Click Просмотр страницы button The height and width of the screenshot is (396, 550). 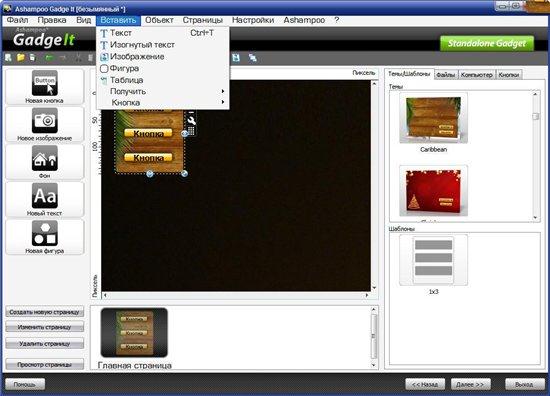(x=45, y=365)
